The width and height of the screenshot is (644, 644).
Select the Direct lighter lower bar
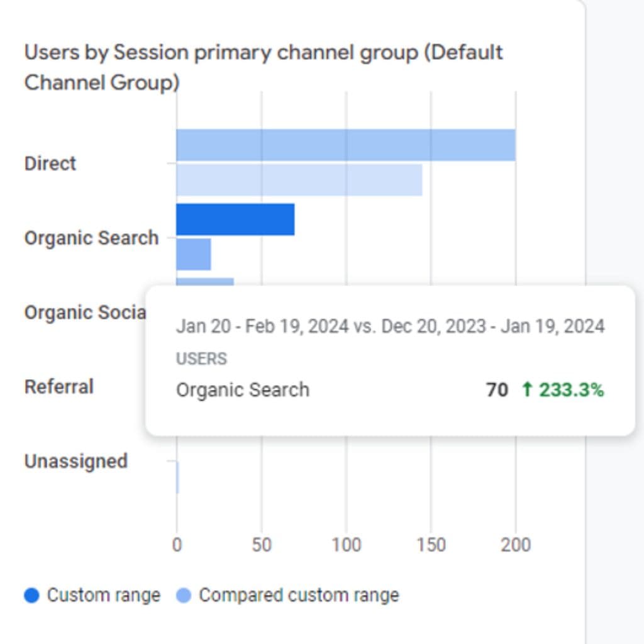[299, 180]
